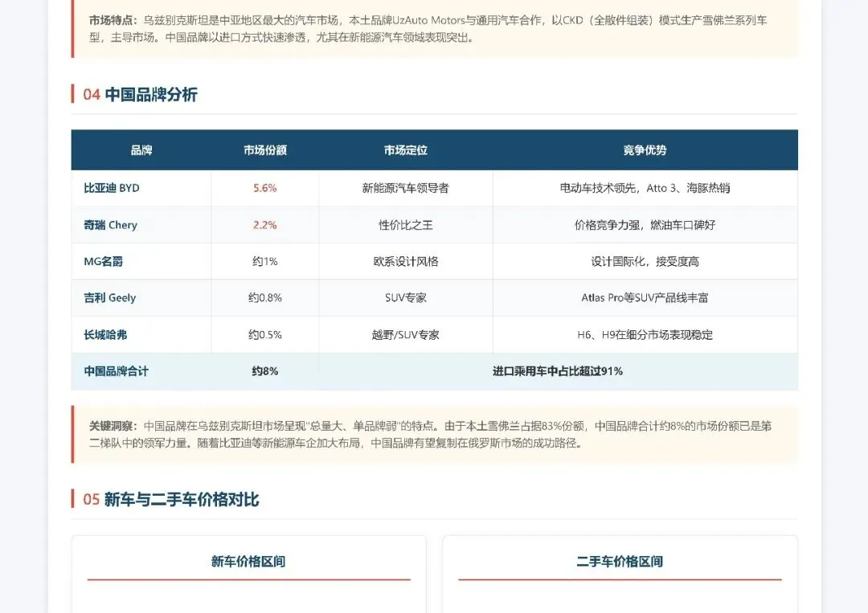Click the 'H6、H9在细分市场表现稳定' cell
868x613 pixels.
[645, 335]
